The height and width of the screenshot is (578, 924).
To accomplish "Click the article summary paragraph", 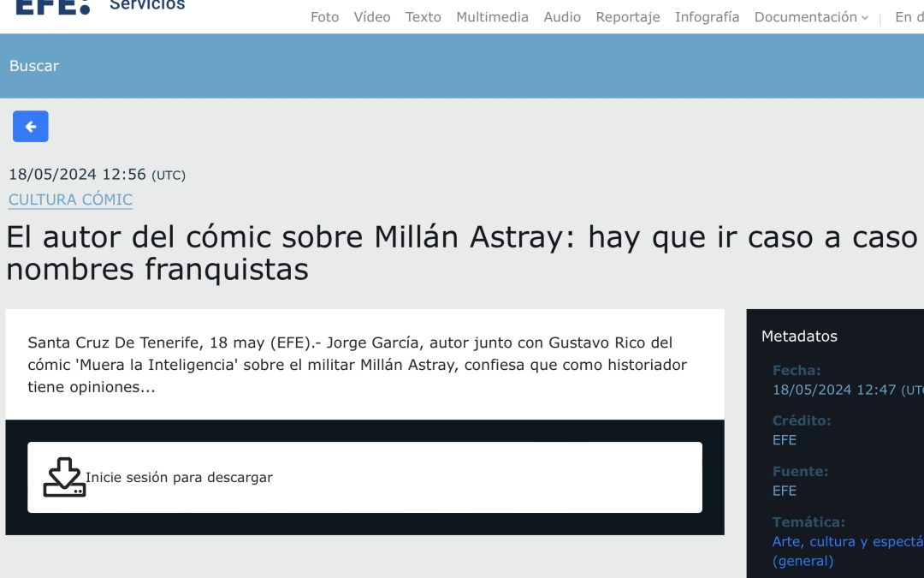I will click(357, 365).
